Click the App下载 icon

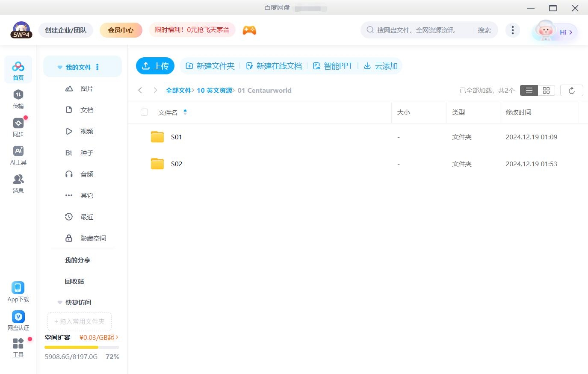(x=18, y=288)
